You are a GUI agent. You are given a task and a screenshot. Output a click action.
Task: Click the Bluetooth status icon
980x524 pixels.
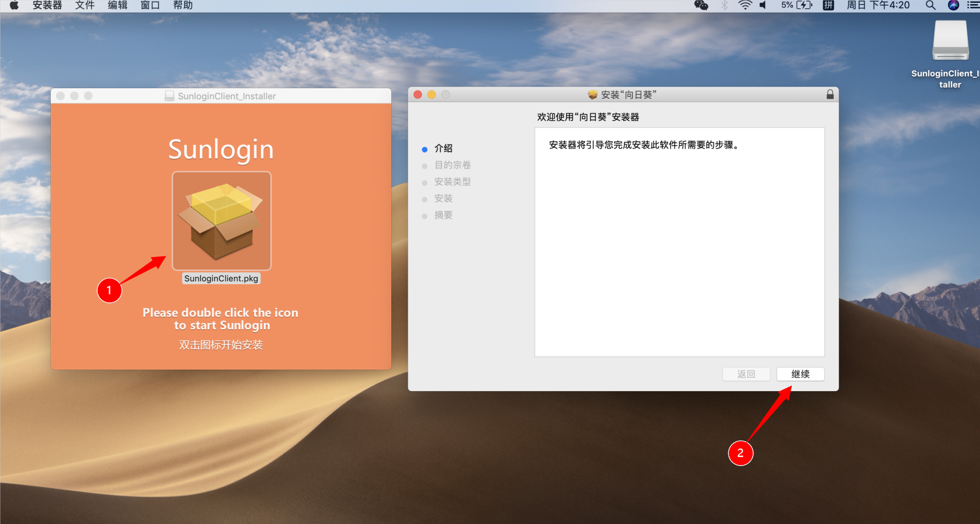(x=725, y=5)
